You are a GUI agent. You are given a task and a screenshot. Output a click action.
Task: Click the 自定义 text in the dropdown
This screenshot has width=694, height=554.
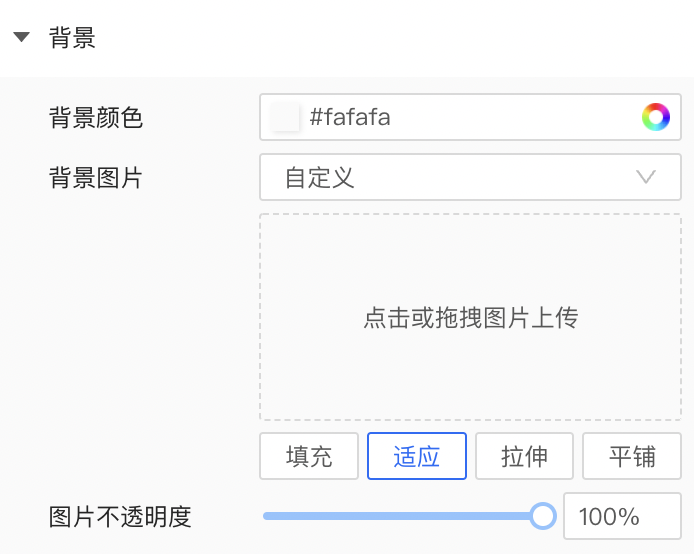point(319,177)
